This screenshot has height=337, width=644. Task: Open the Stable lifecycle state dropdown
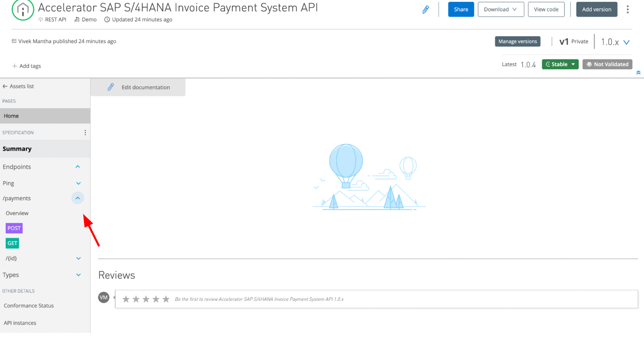click(x=560, y=64)
